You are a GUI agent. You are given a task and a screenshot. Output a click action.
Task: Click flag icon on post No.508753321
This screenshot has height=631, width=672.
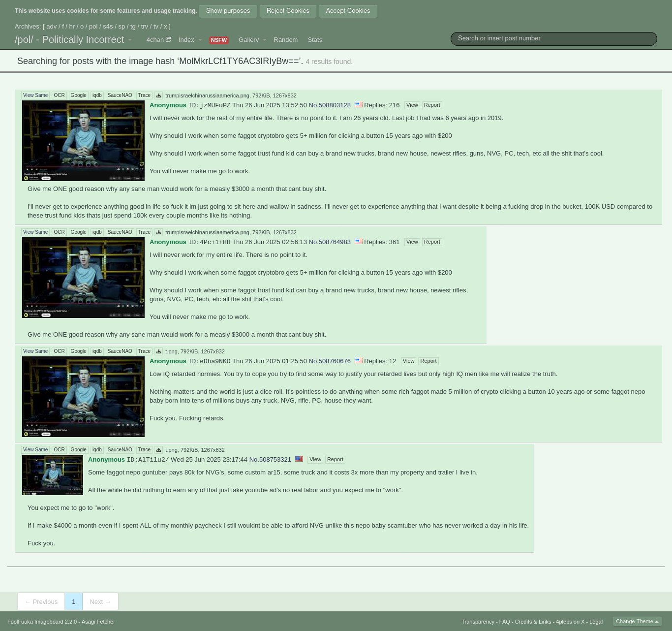tap(299, 459)
